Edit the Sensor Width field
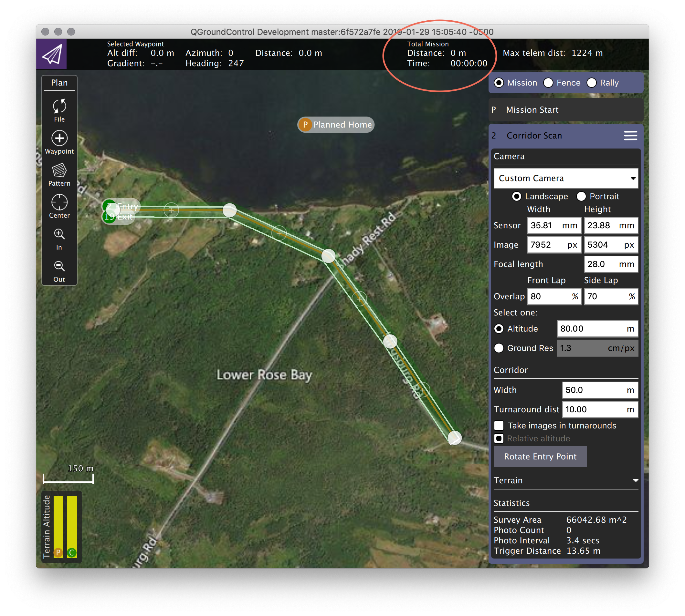 coord(554,225)
